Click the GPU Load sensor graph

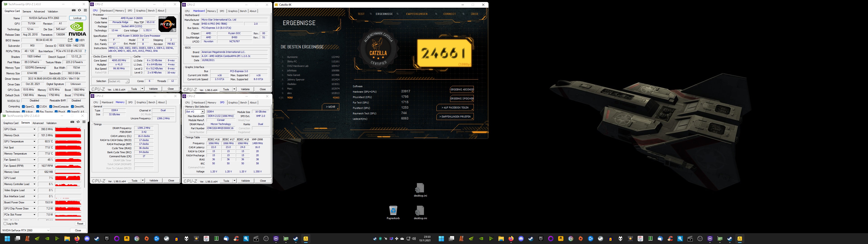(68, 178)
